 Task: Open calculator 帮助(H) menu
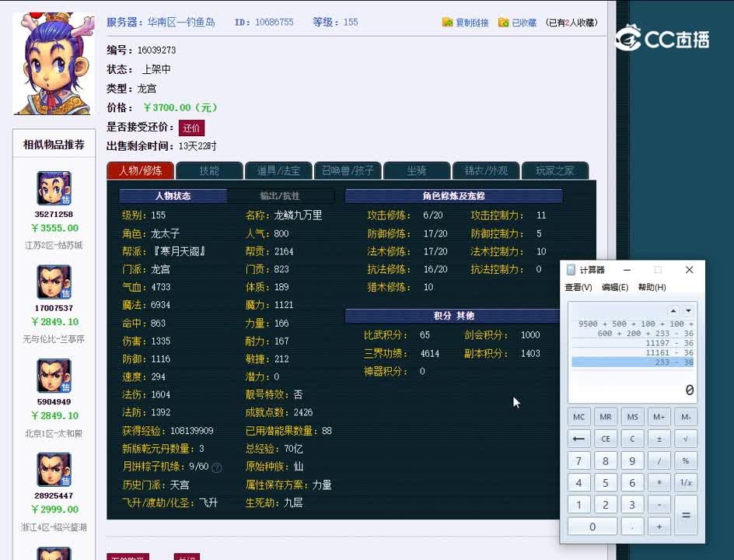pyautogui.click(x=652, y=287)
